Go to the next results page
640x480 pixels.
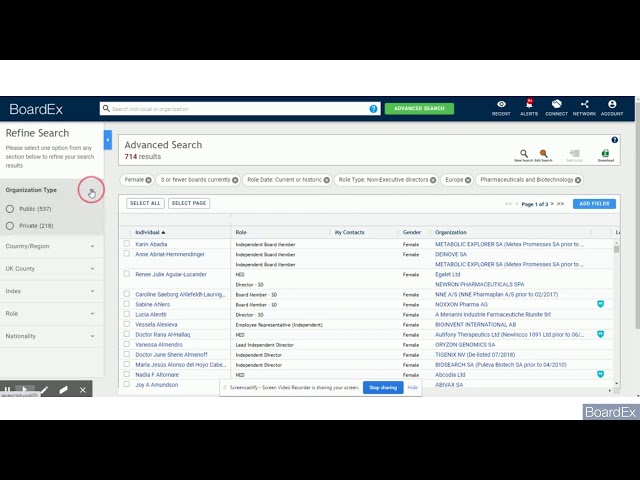(552, 204)
